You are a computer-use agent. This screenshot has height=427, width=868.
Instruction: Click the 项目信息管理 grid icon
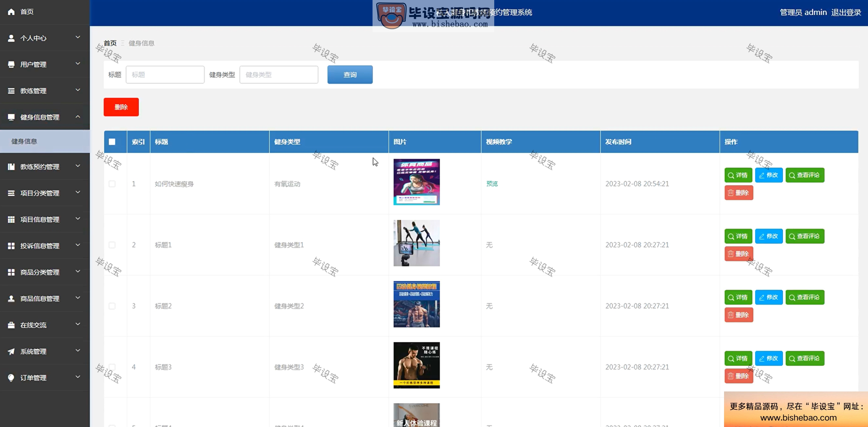[x=11, y=219]
